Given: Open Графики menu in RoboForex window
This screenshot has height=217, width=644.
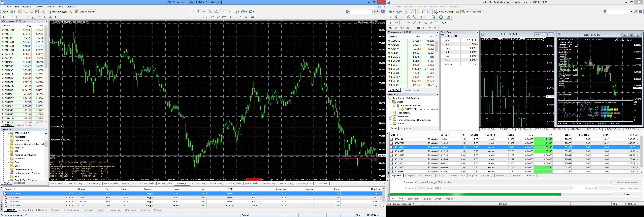Looking at the screenshot, I should 421,7.
